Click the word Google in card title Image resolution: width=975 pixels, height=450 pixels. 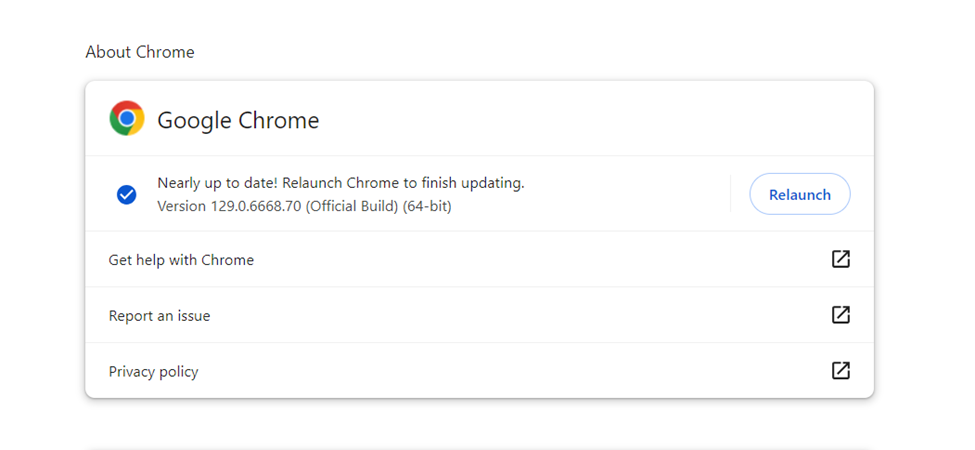tap(194, 121)
